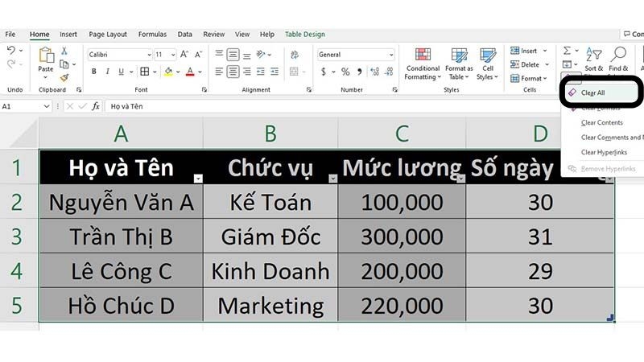Toggle Center horizontal alignment
The height and width of the screenshot is (362, 644).
click(x=233, y=72)
